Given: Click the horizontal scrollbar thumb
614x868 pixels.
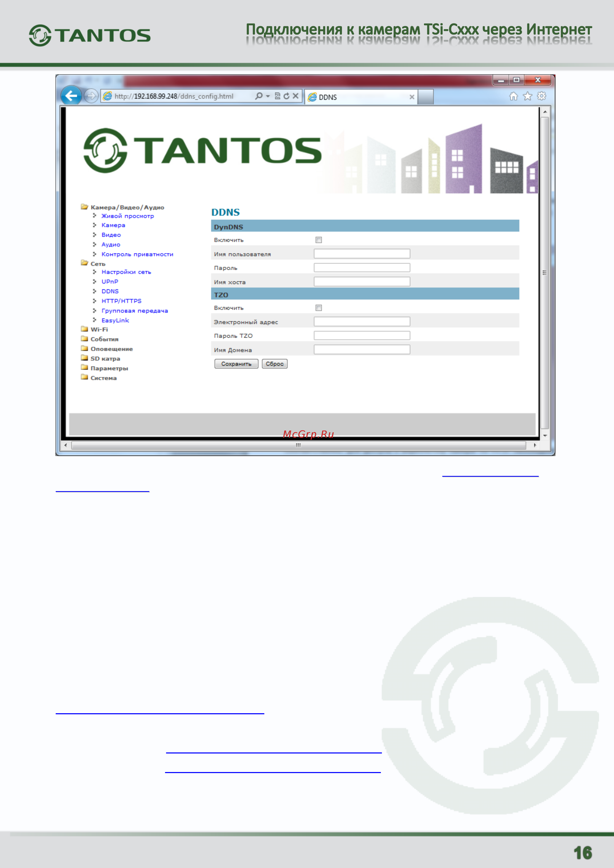Looking at the screenshot, I should point(298,445).
